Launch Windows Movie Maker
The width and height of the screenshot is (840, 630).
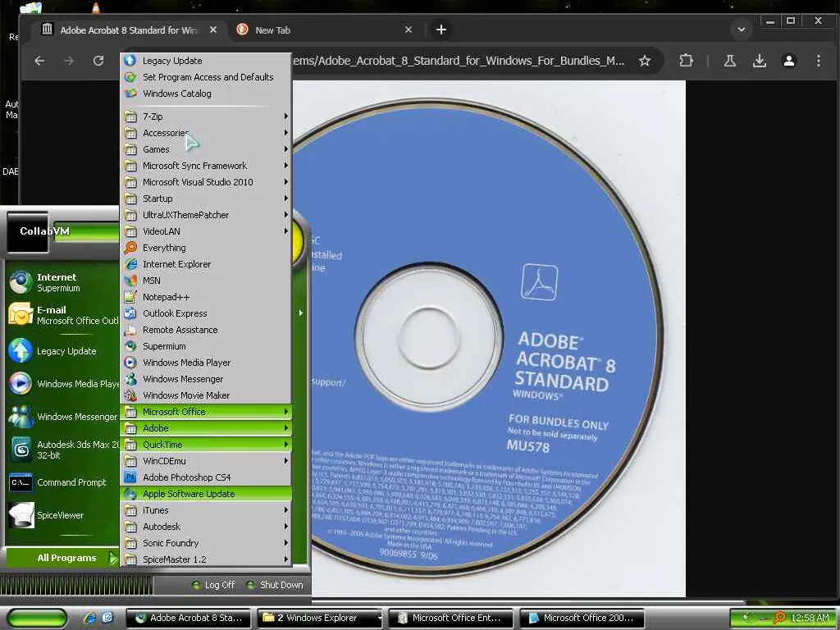(x=206, y=395)
